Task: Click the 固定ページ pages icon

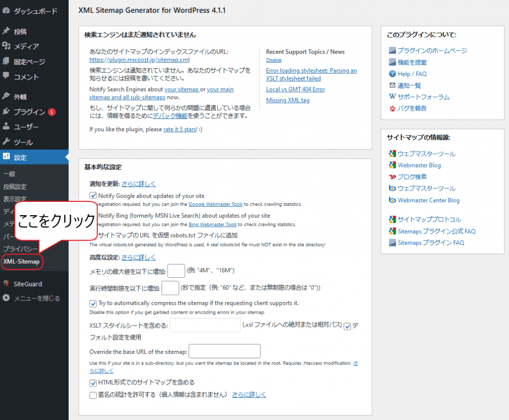Action: (6, 62)
